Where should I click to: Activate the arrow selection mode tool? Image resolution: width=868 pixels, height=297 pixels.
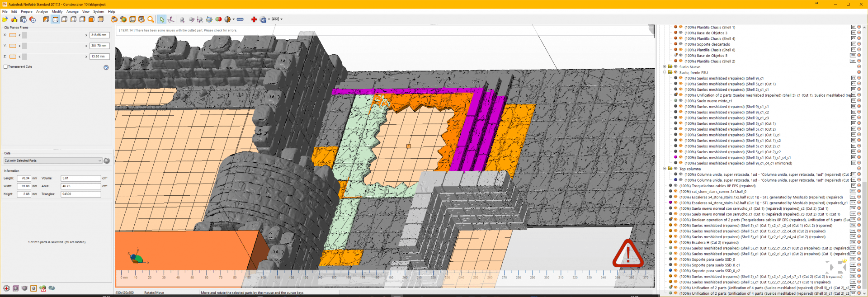(162, 19)
